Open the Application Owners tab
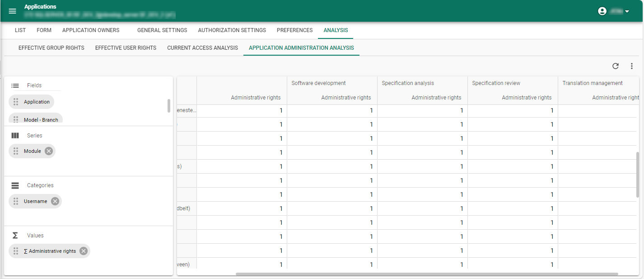The image size is (644, 279). [x=91, y=30]
